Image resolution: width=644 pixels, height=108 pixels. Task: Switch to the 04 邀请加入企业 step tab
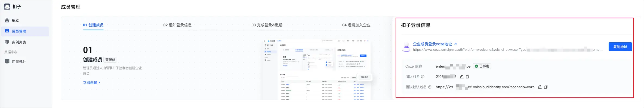coord(356,25)
